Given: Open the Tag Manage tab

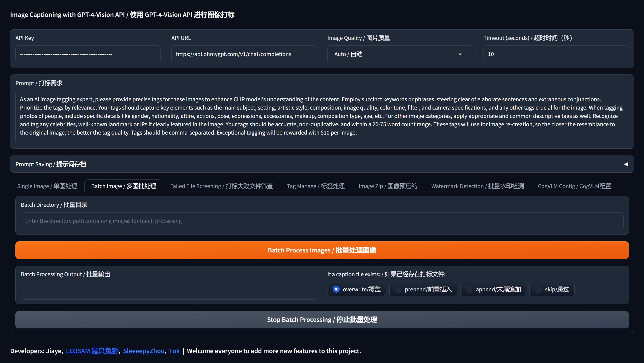Looking at the screenshot, I should 316,186.
